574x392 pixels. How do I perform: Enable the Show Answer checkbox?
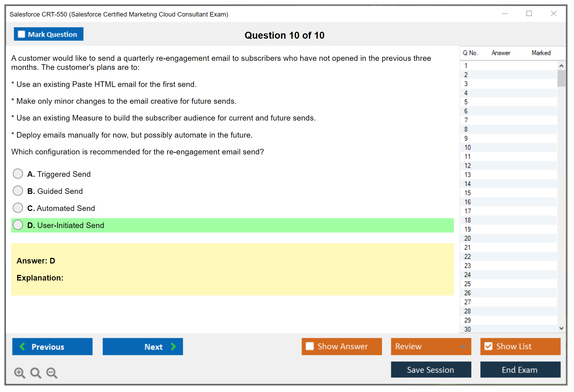tap(310, 346)
